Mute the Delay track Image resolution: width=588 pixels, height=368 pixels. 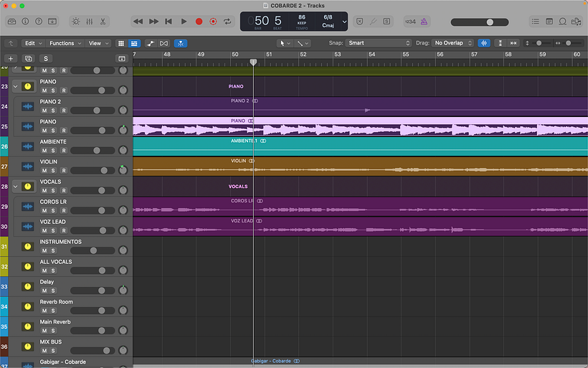coord(44,291)
